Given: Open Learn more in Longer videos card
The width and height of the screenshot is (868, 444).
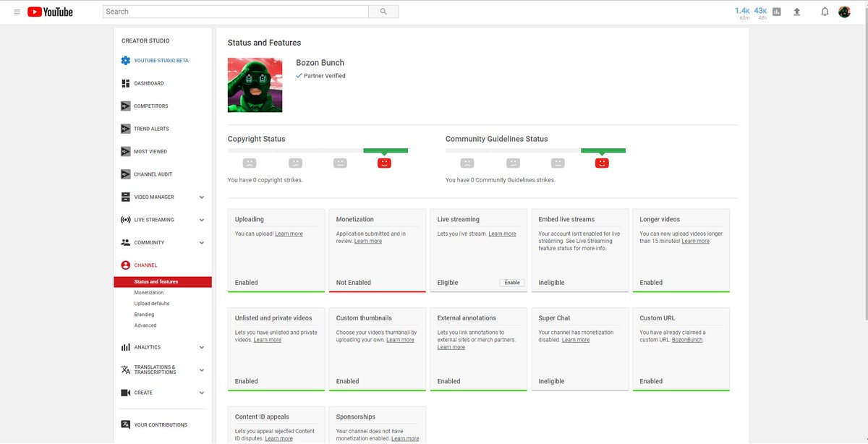Looking at the screenshot, I should click(695, 242).
